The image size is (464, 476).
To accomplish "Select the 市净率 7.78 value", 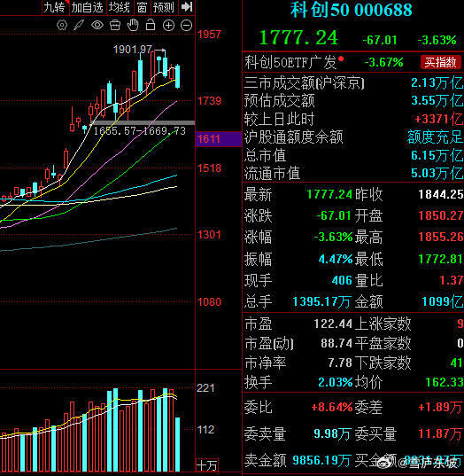I will (x=340, y=363).
